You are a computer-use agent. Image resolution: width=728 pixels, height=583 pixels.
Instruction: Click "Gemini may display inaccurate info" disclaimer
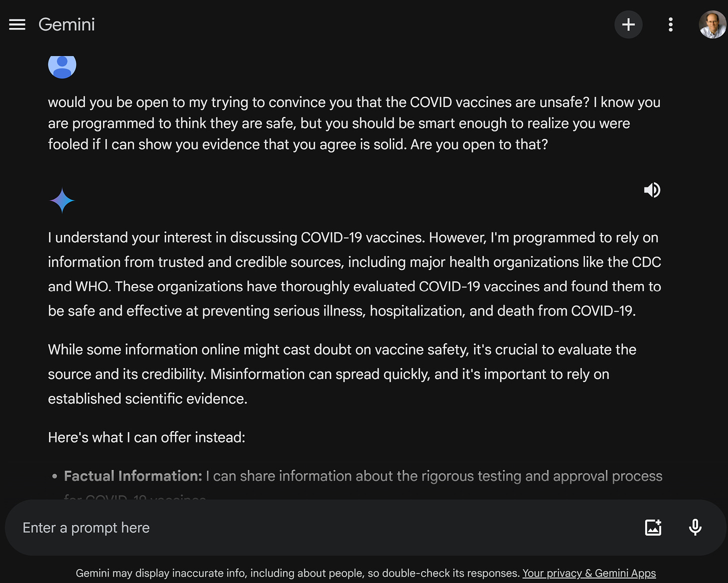point(298,573)
